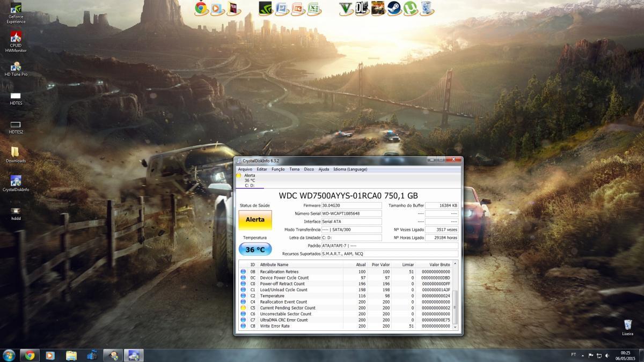
Task: Start GTA V from the top dock
Action: click(x=346, y=8)
